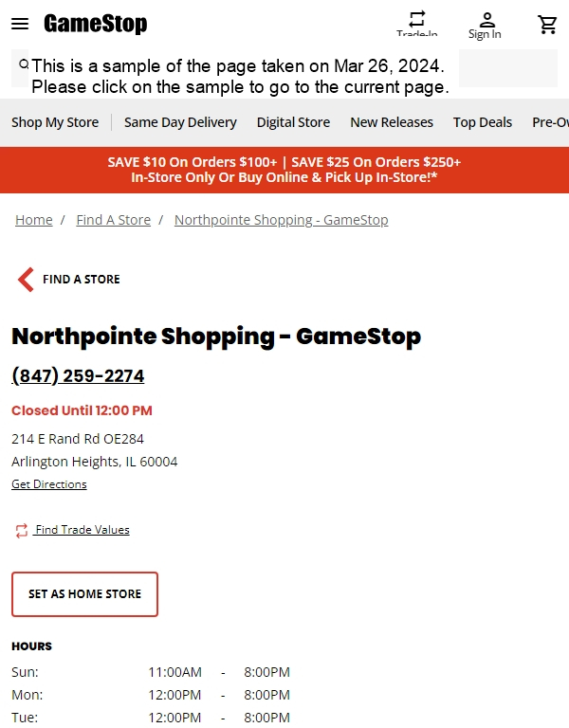Open the hamburger navigation menu

click(x=20, y=24)
